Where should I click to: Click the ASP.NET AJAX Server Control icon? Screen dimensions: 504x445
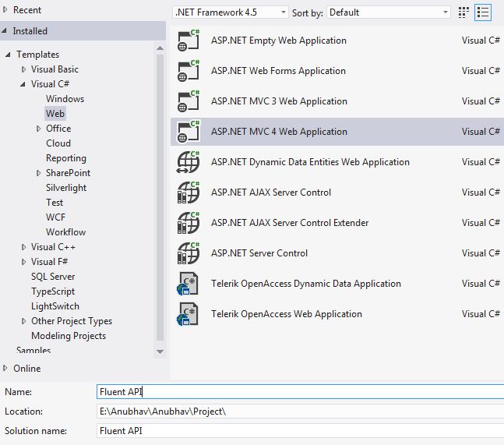[x=189, y=193]
